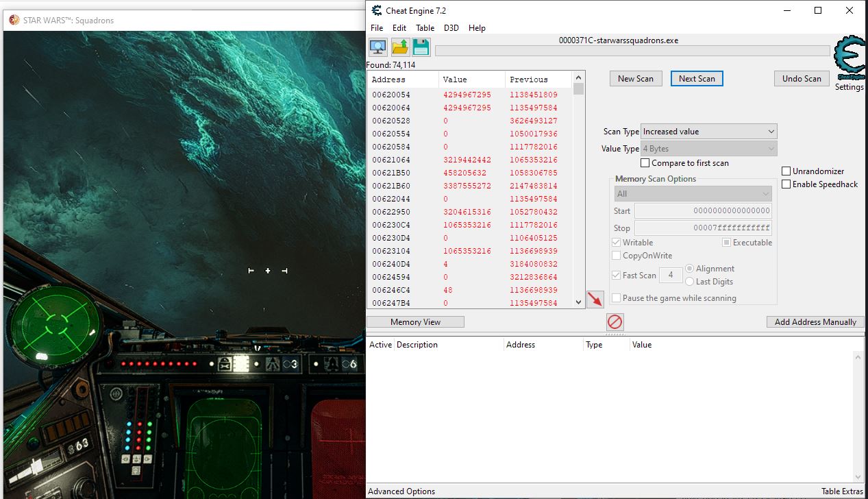Open the memory region All dropdown

click(694, 194)
